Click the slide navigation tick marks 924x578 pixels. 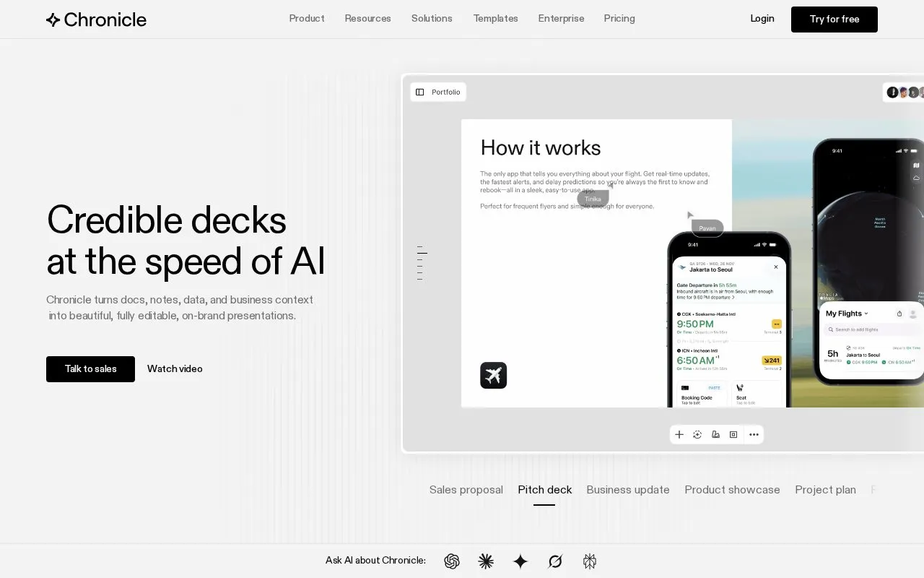[422, 263]
